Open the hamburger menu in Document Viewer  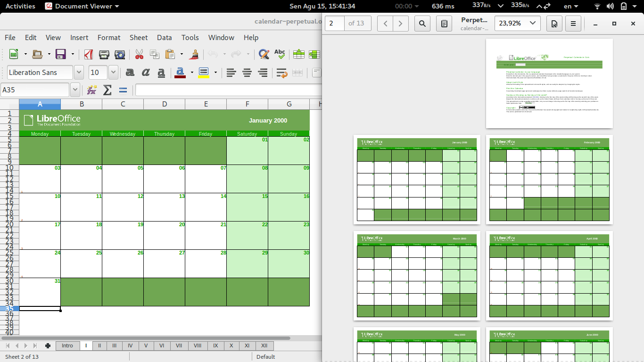click(x=573, y=23)
